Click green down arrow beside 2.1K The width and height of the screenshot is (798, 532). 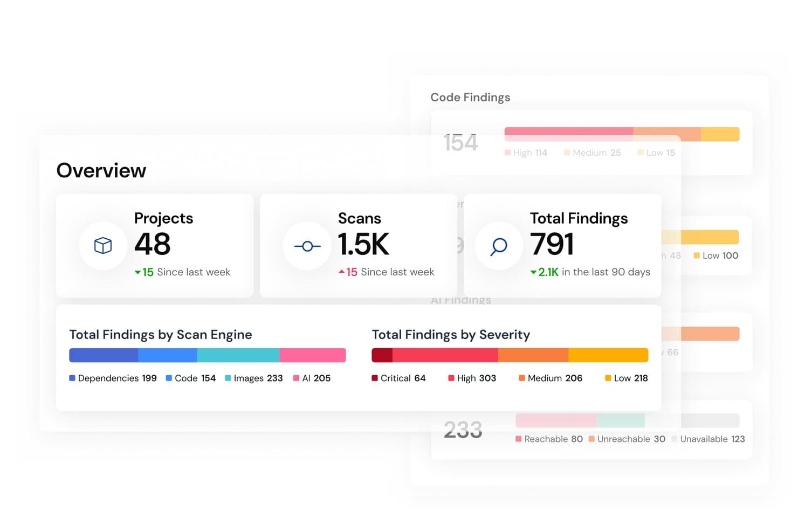pos(533,272)
